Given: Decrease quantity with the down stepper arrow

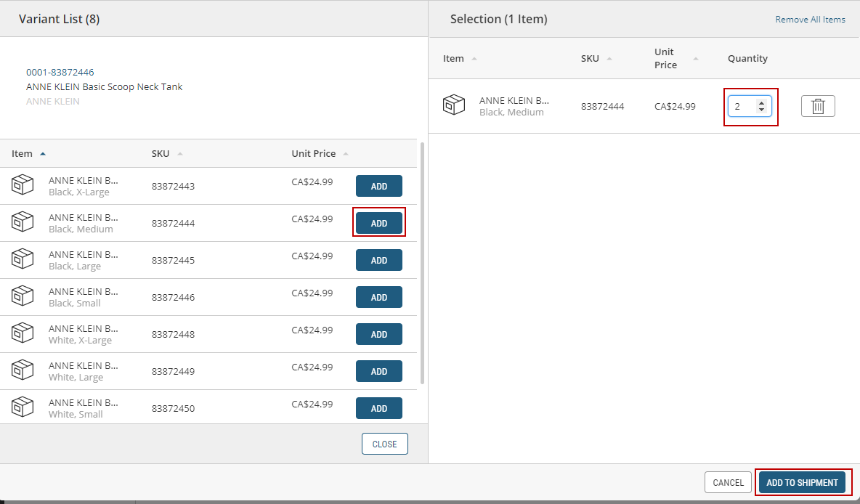Looking at the screenshot, I should 761,110.
